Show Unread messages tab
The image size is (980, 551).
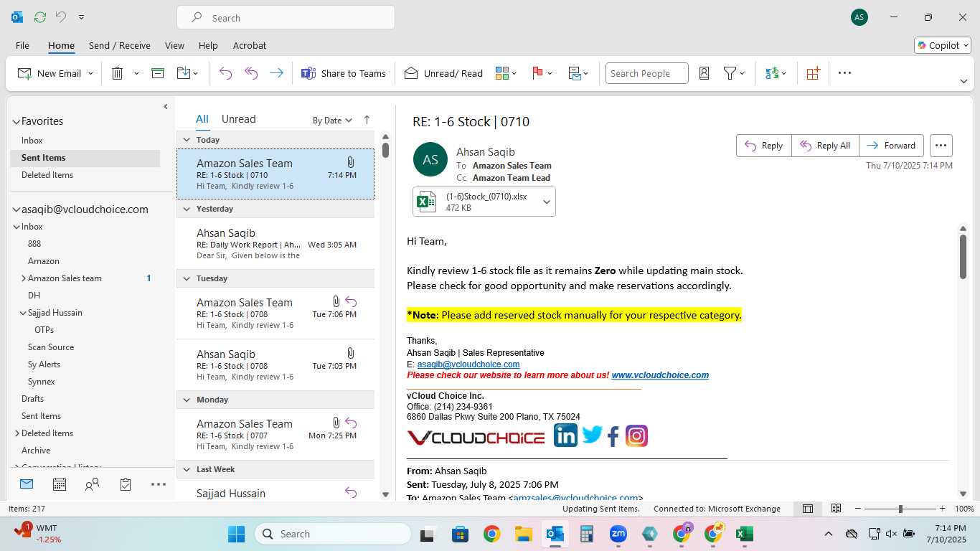click(239, 119)
